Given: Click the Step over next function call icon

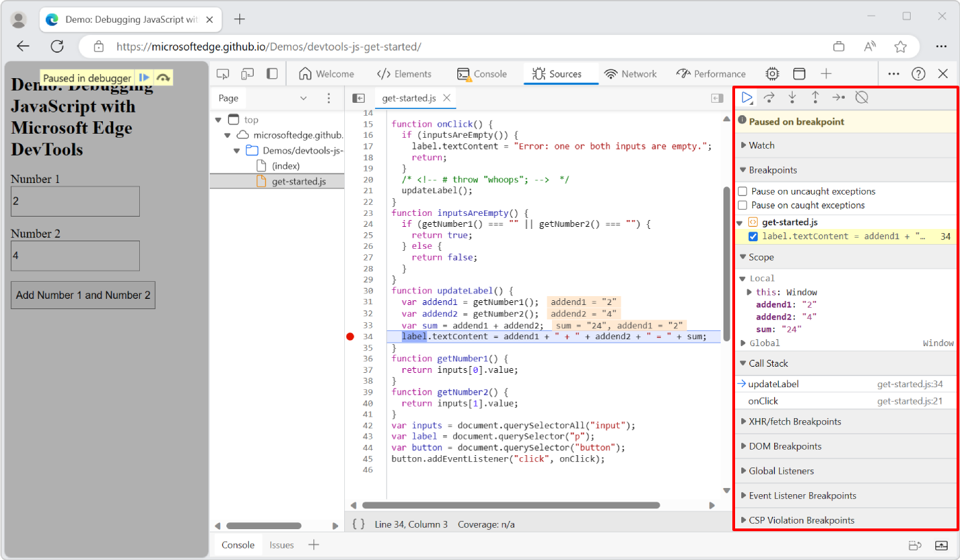Looking at the screenshot, I should (769, 97).
